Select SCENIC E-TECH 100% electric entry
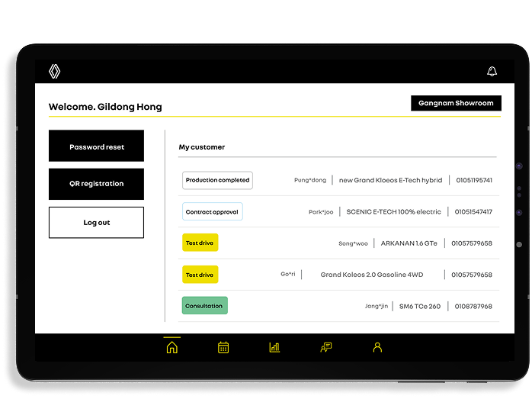 [393, 212]
